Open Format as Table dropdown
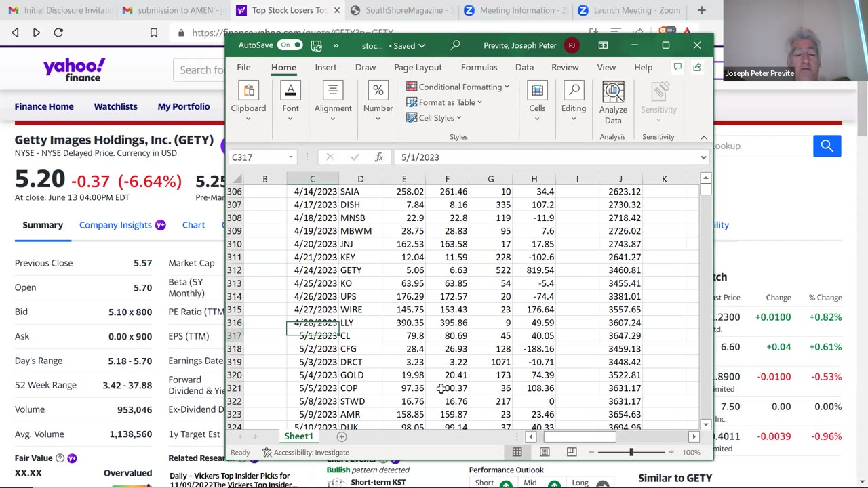Image resolution: width=868 pixels, height=488 pixels. pos(445,102)
